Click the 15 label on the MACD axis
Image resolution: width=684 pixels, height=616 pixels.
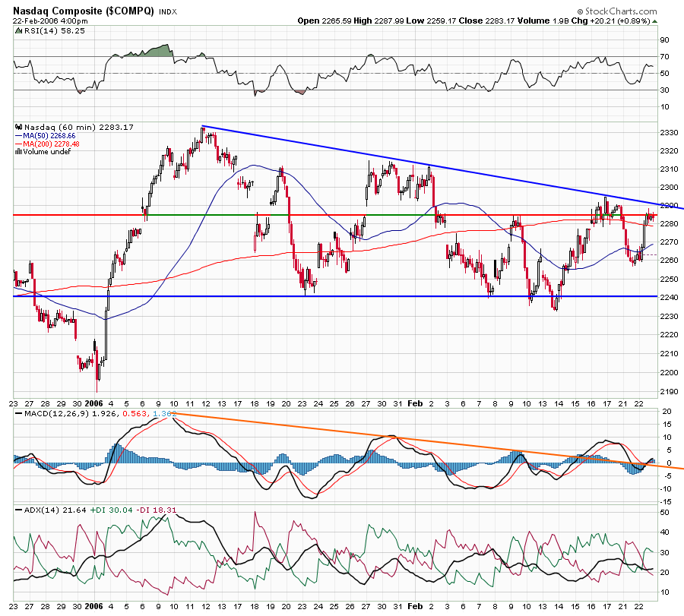pos(667,424)
